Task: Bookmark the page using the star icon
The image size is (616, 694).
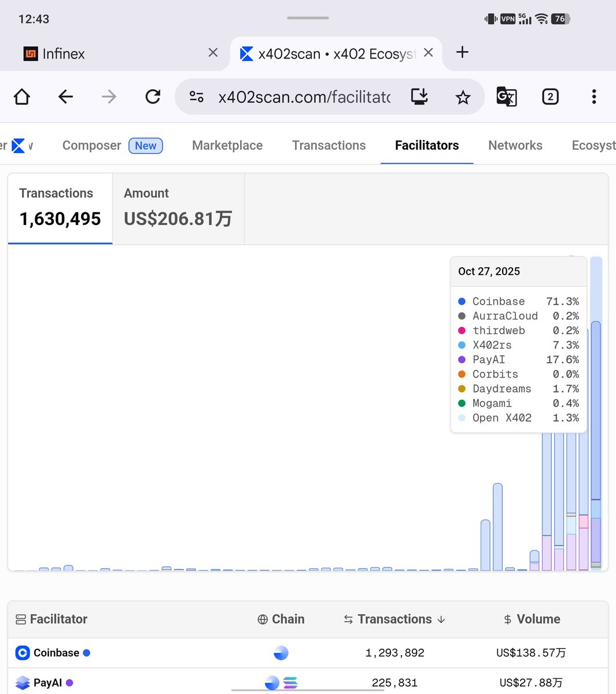Action: coord(463,97)
